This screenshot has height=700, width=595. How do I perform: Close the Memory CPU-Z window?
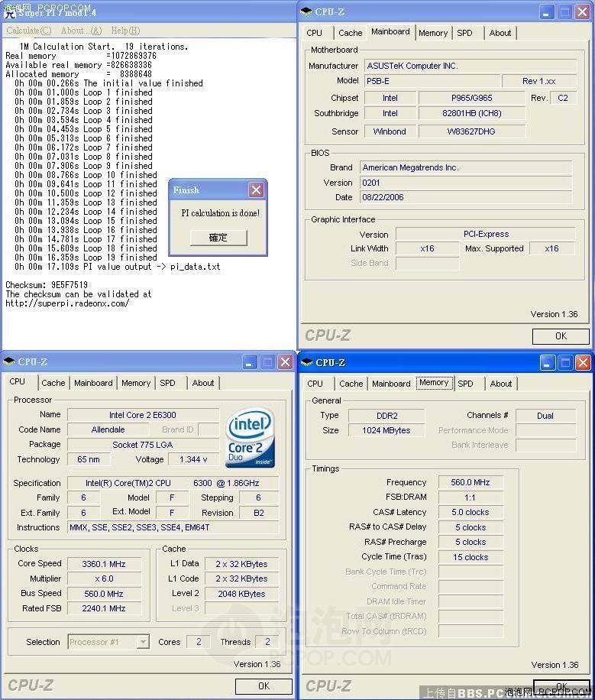coord(583,363)
